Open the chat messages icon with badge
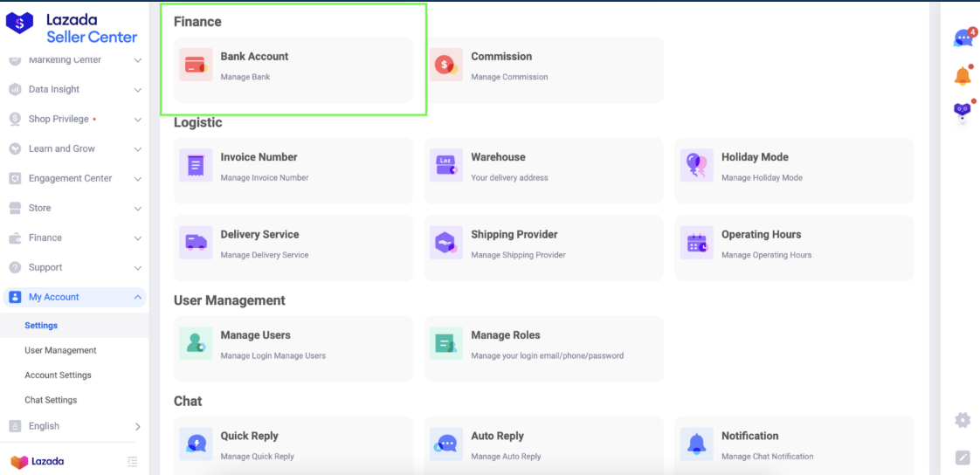The image size is (980, 475). (x=964, y=38)
